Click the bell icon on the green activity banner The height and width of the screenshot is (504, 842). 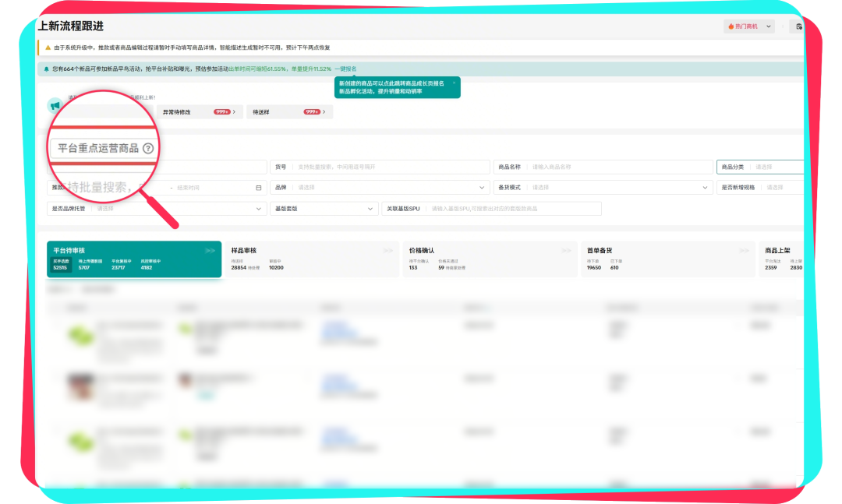tap(46, 68)
